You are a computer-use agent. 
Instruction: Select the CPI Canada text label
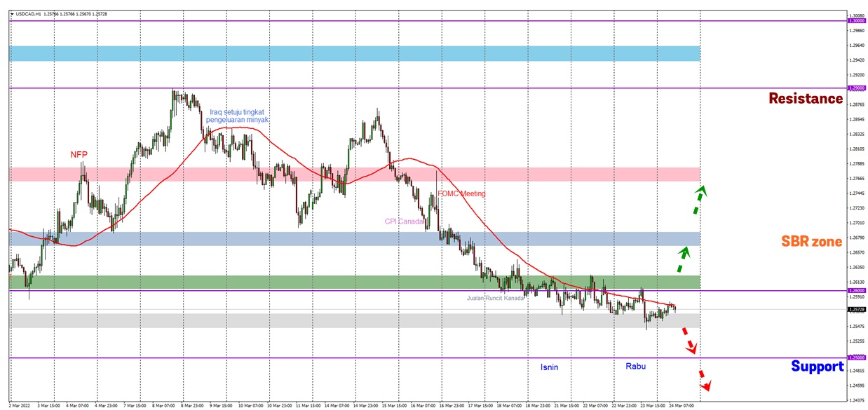pos(405,221)
